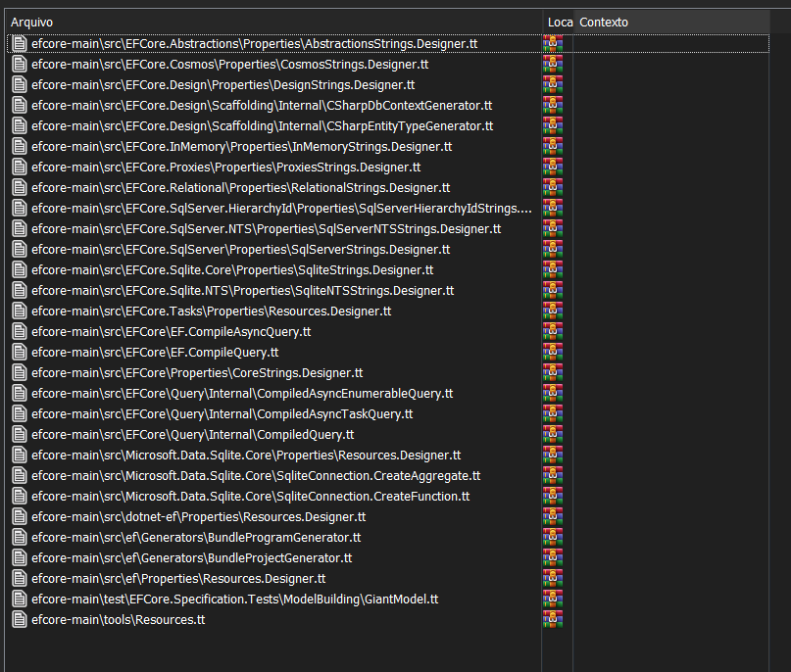
Task: Click the Arquivo column header
Action: point(272,23)
